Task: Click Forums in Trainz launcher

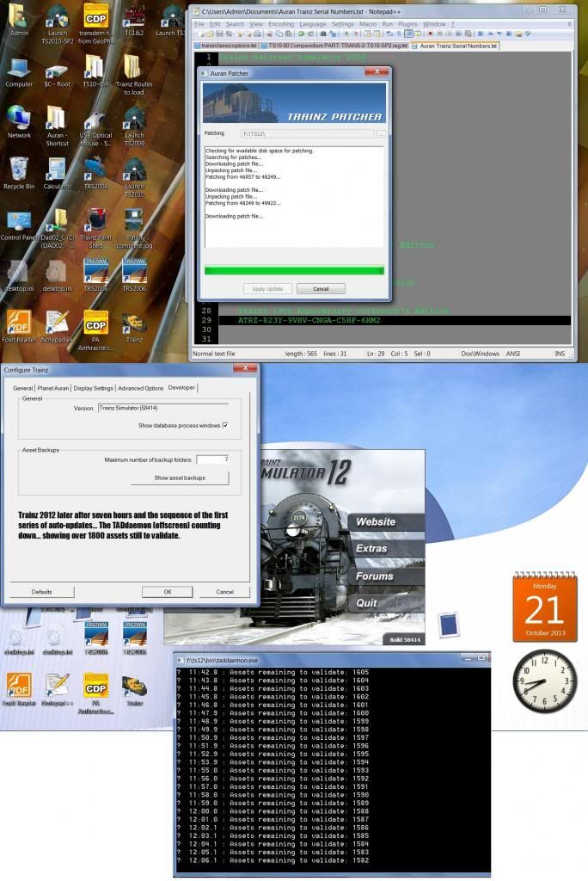Action: pyautogui.click(x=386, y=576)
